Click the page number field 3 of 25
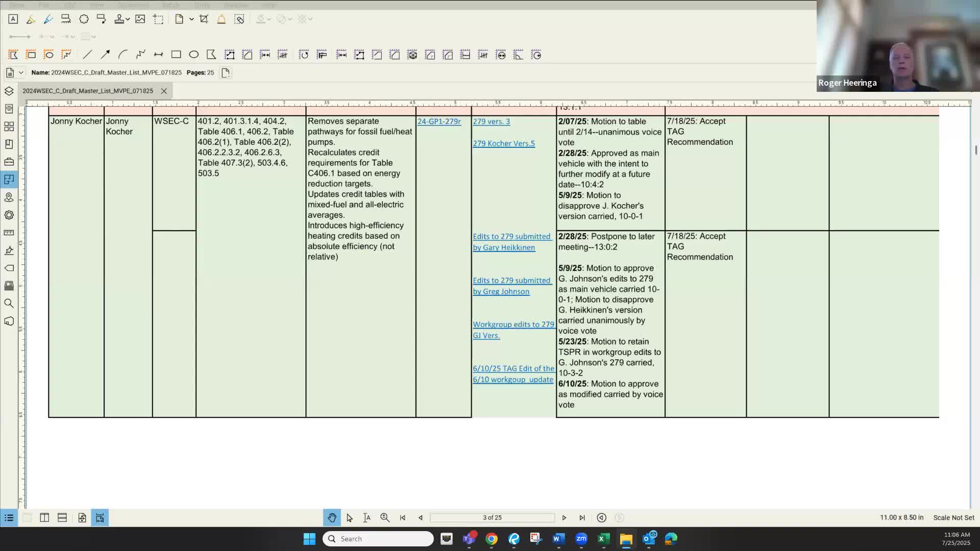The image size is (980, 551). pos(492,517)
